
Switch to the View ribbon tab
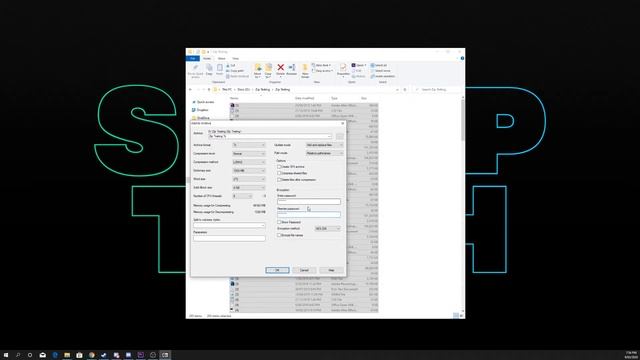click(236, 58)
